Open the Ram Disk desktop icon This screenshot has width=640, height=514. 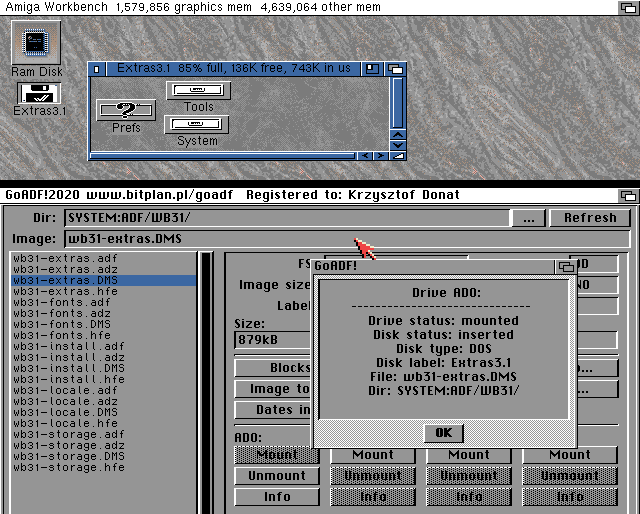click(36, 43)
